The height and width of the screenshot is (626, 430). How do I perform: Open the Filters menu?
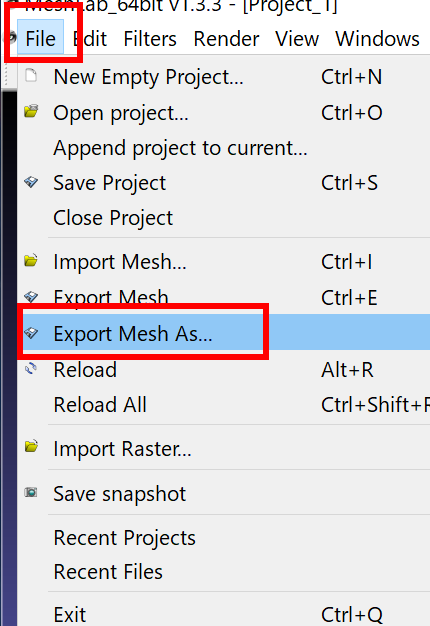pyautogui.click(x=150, y=39)
